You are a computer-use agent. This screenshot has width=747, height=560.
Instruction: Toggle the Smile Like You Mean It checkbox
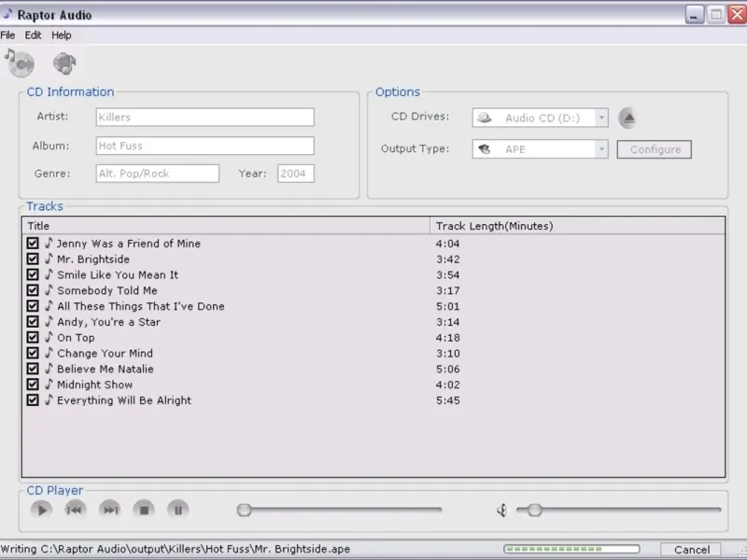[33, 274]
